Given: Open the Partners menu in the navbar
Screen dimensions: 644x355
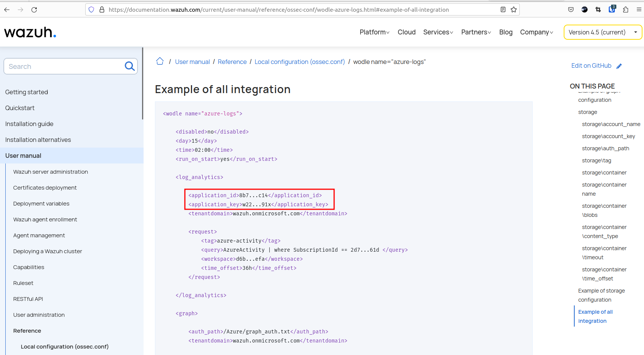Looking at the screenshot, I should click(475, 32).
